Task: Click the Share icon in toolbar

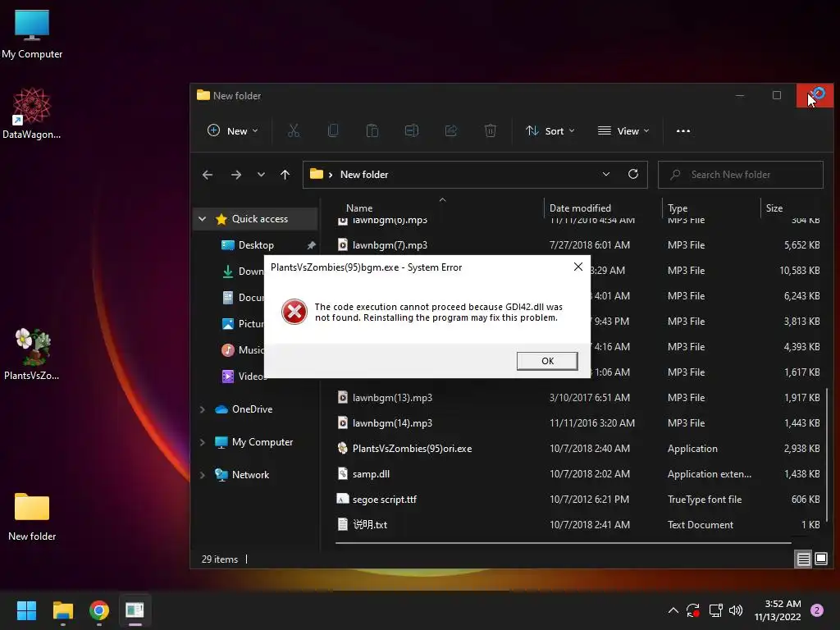Action: tap(451, 130)
